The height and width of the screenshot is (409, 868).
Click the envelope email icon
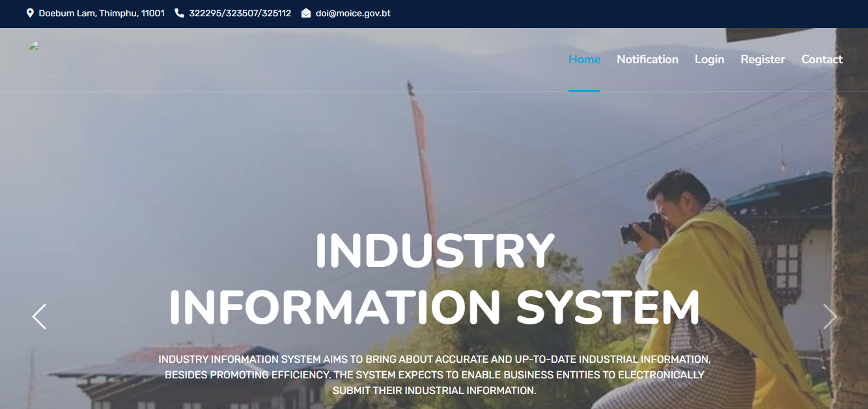click(306, 13)
